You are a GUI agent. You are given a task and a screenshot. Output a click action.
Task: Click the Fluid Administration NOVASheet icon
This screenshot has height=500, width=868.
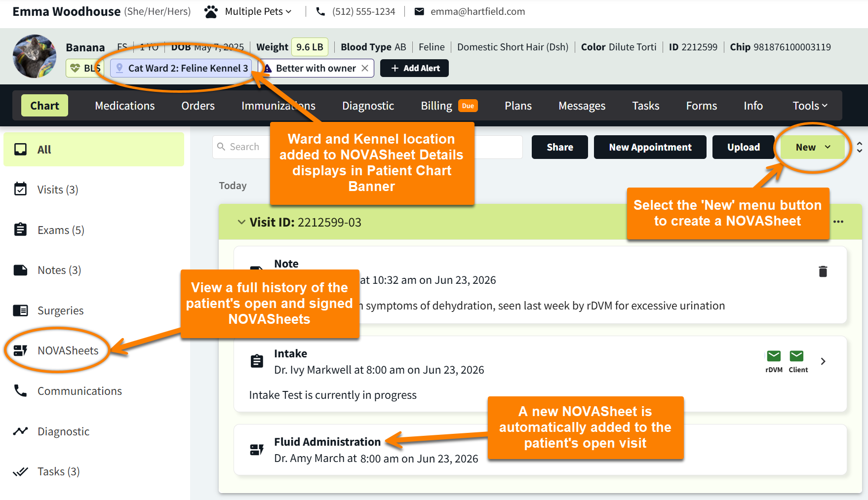[x=256, y=450]
